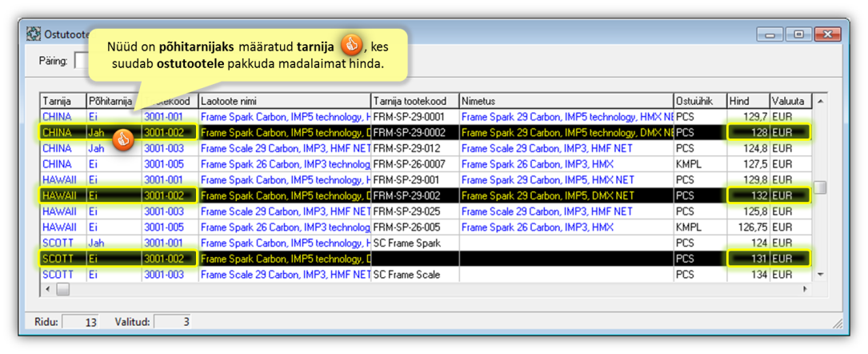Select the FRM-SP-29-0001 supplier code cell
The width and height of the screenshot is (868, 354).
coord(414,116)
